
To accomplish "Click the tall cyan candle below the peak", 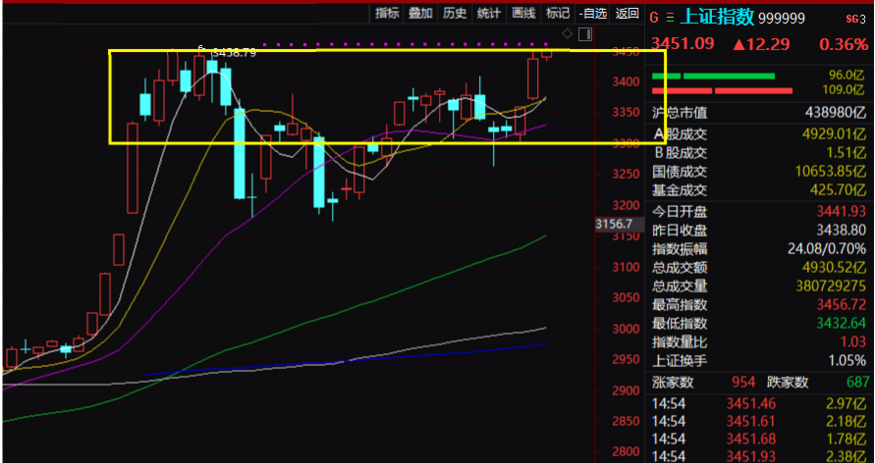I will (239, 153).
